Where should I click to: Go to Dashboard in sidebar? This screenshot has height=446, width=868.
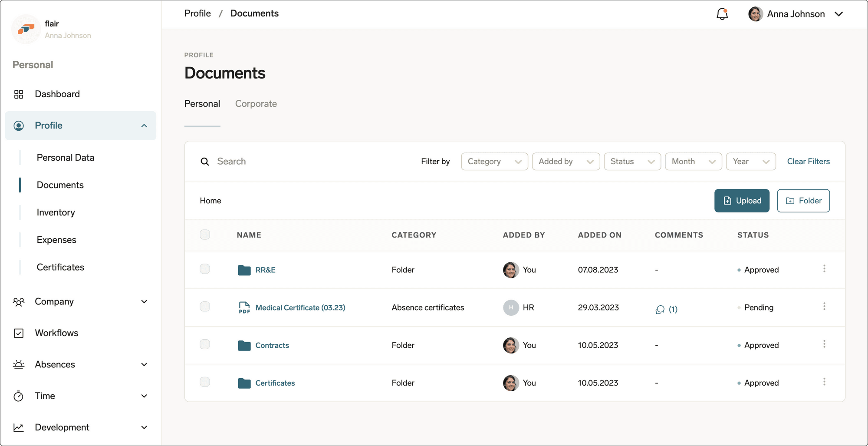pyautogui.click(x=57, y=94)
